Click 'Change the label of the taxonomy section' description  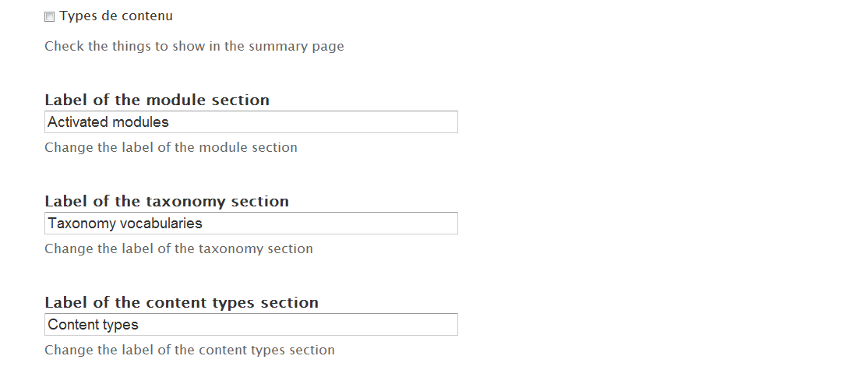pos(178,248)
